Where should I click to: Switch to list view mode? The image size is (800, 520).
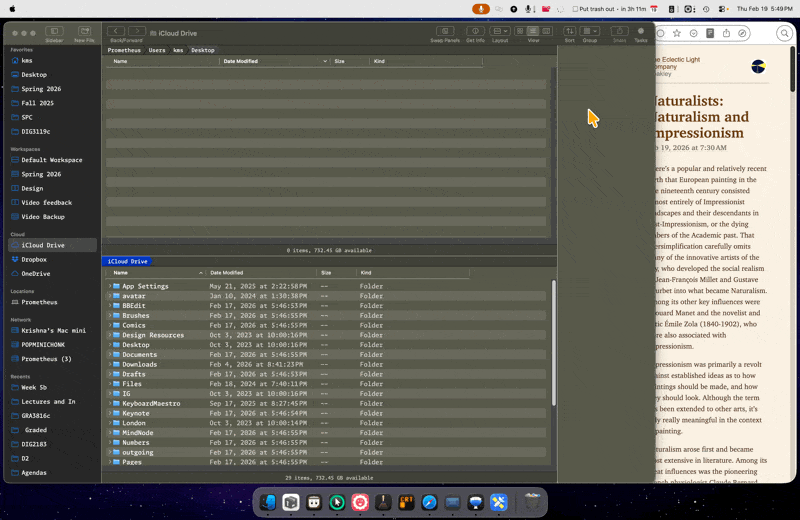[533, 32]
